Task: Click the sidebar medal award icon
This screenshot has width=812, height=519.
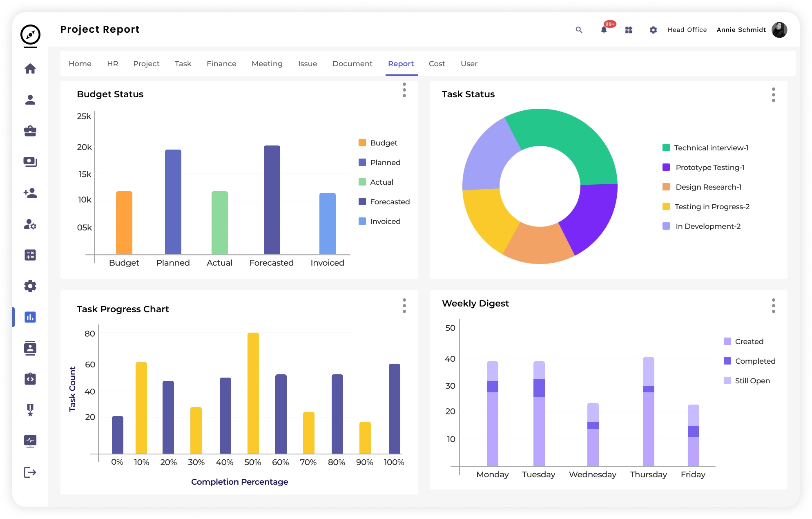Action: tap(30, 410)
